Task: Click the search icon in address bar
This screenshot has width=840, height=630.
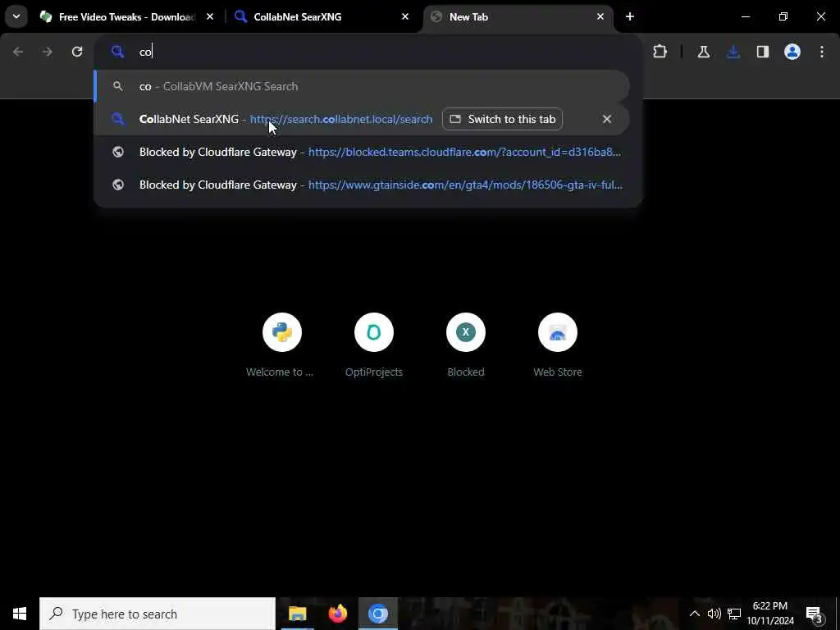Action: tap(117, 52)
